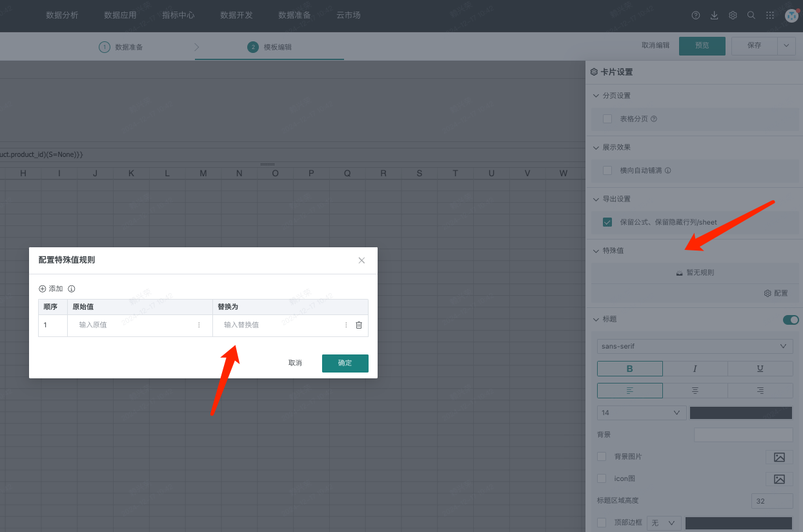Open the user avatar menu
Viewport: 803px width, 532px height.
click(x=792, y=15)
